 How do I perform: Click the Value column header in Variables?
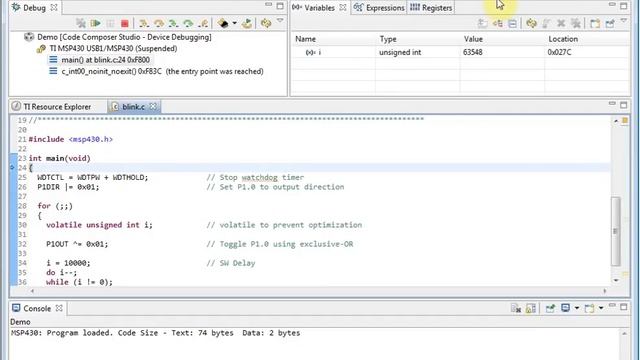coord(473,39)
